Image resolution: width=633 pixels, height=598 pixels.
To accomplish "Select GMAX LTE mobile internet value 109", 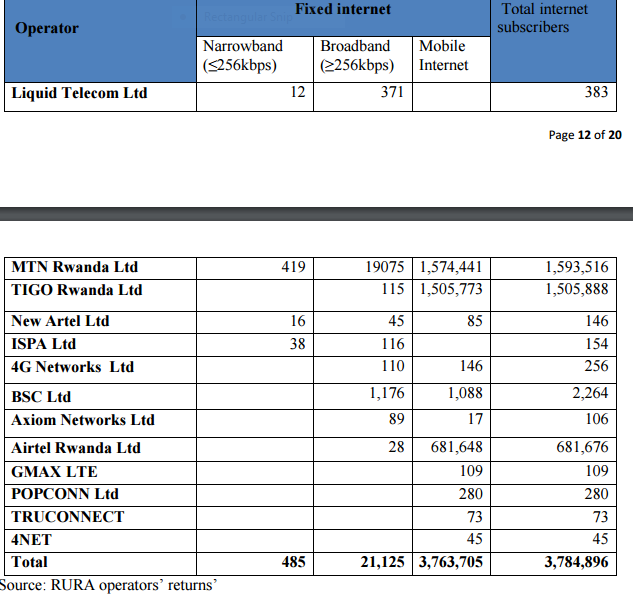I will [x=471, y=471].
